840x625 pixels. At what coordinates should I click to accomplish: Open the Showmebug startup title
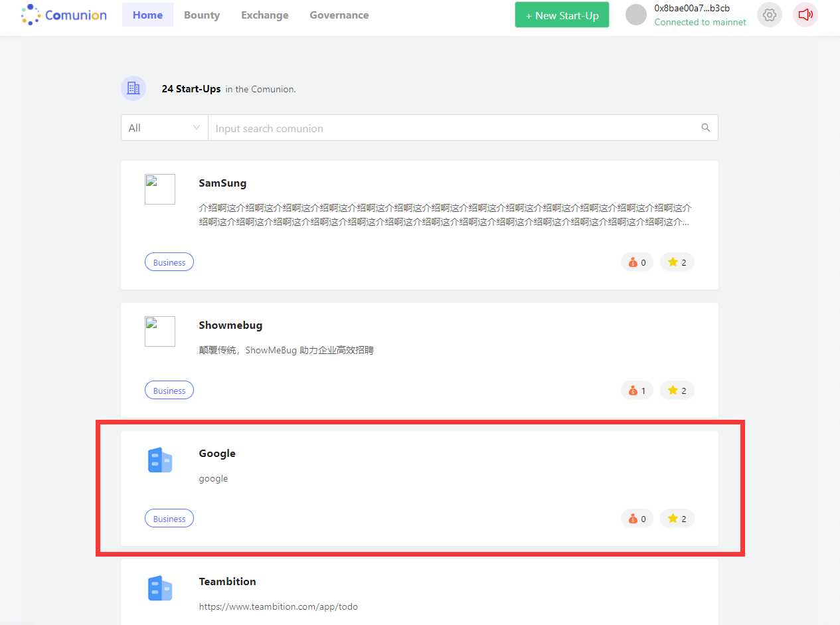point(230,325)
